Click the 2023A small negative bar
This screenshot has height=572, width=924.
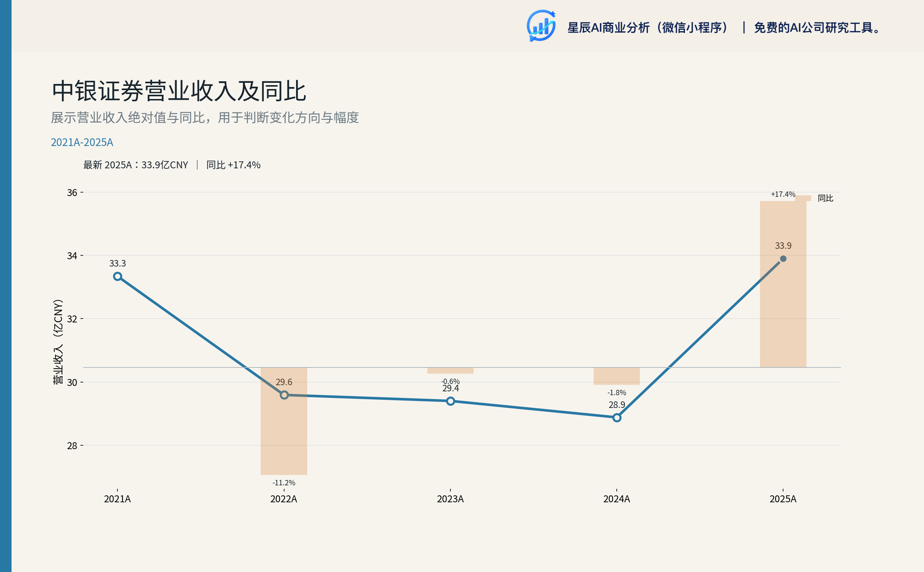(450, 371)
